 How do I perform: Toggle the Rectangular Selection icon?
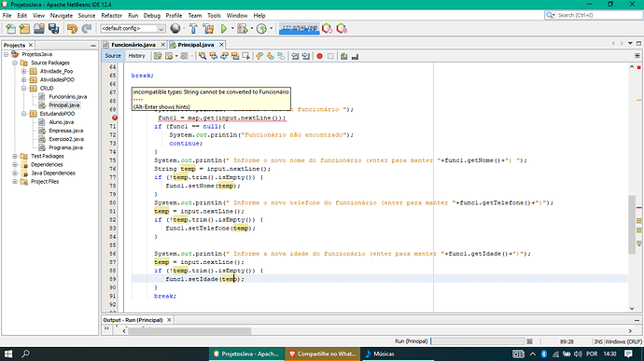click(246, 56)
